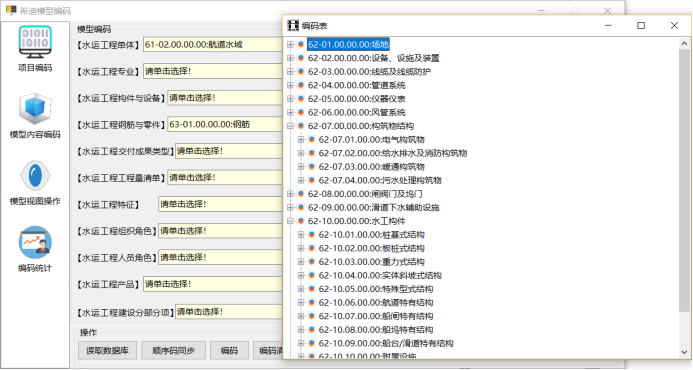Open the 模型视图操作 eye icon
This screenshot has width=693, height=370.
[35, 175]
